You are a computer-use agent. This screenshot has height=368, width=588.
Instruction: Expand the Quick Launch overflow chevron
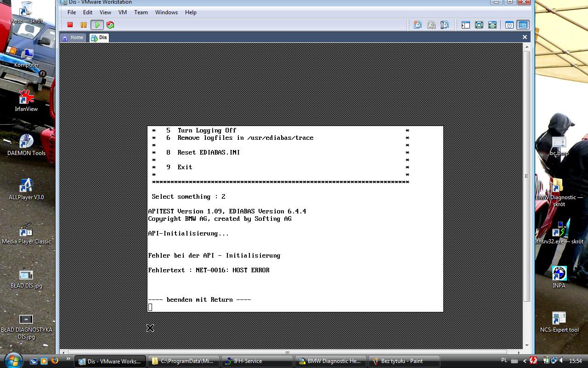coord(68,359)
